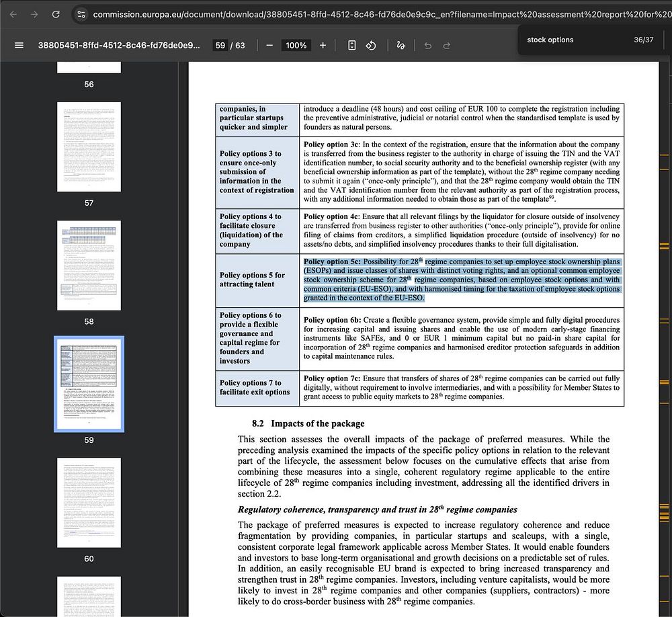Click 'Policy option 6b' paragraph text

(462, 338)
